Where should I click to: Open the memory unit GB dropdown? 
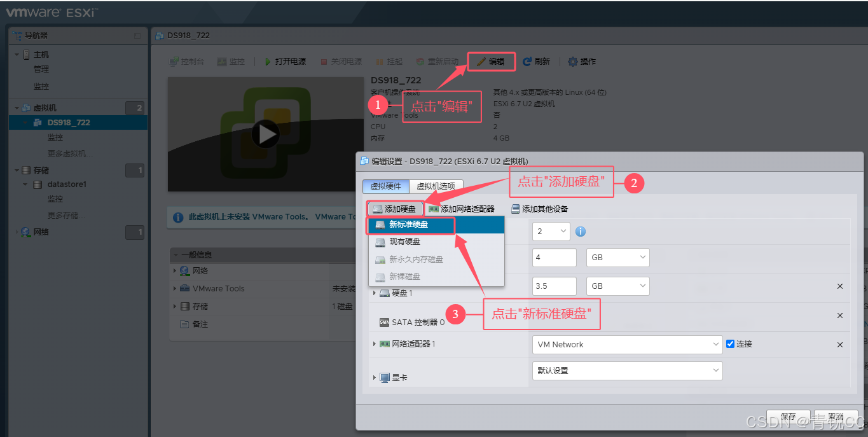click(x=617, y=258)
